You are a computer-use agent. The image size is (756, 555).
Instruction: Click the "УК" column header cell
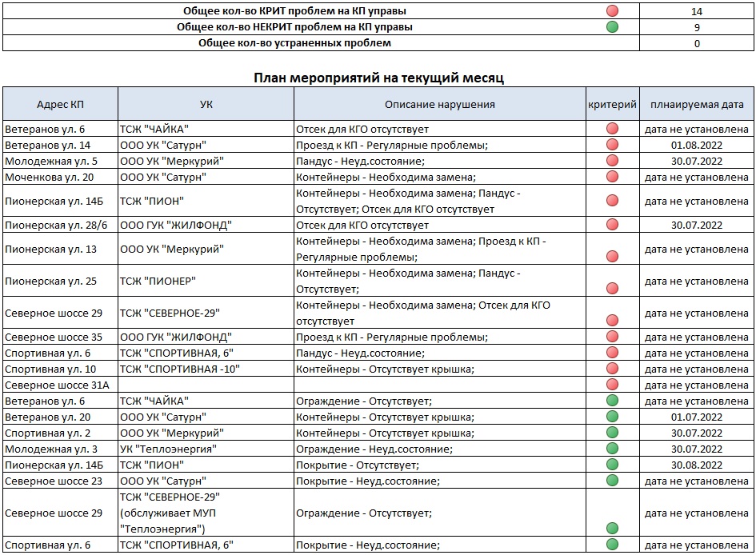click(x=206, y=104)
